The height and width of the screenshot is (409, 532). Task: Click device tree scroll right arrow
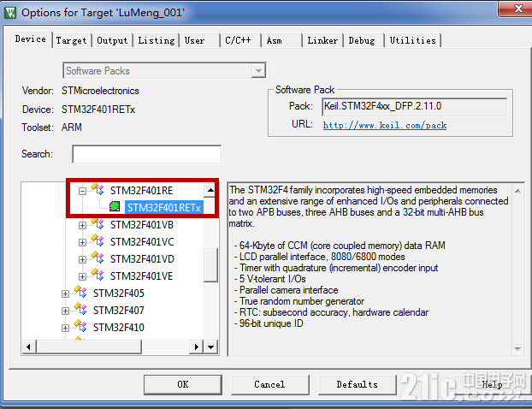[x=197, y=347]
